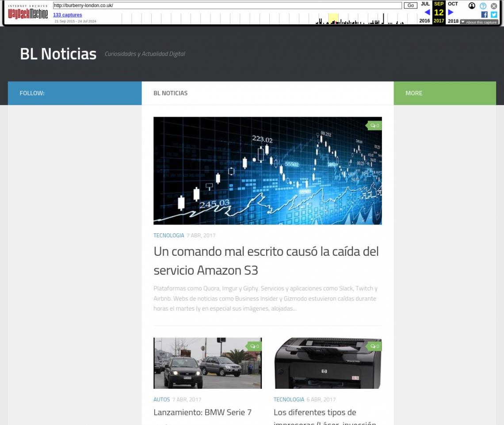Click the '21 Sep 2015 - 24 Jul 2024' range
Viewport: 504px width, 425px height.
click(75, 21)
